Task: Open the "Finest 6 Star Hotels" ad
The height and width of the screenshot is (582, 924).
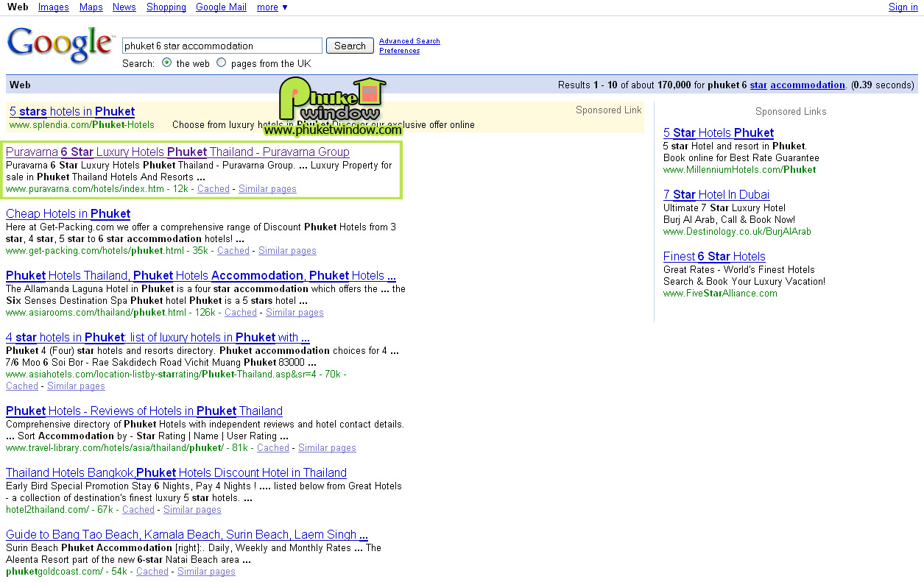Action: pos(714,256)
